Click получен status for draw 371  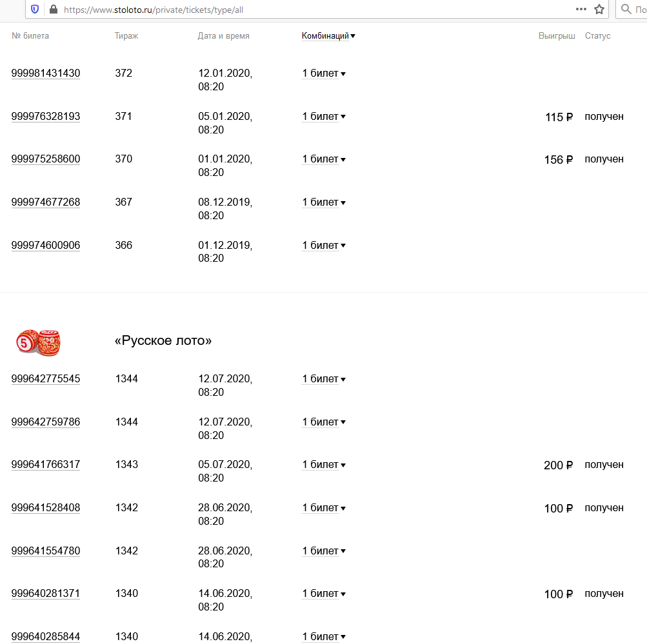[604, 117]
